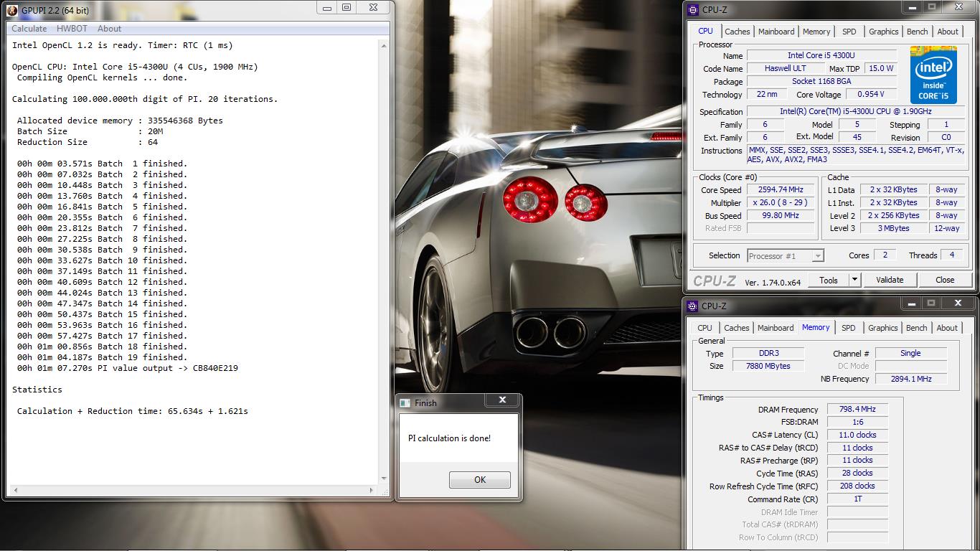The image size is (980, 551).
Task: Click the Validate button in CPU-Z
Action: [x=890, y=280]
